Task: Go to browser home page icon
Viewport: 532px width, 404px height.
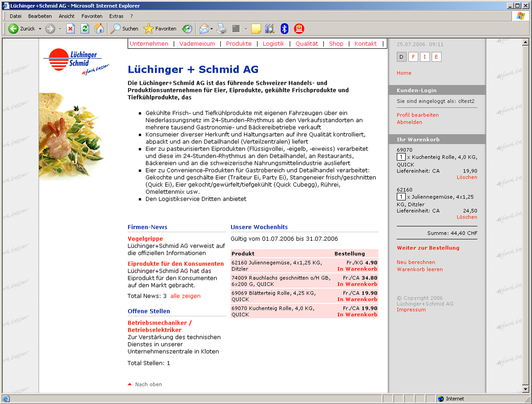Action: (99, 29)
